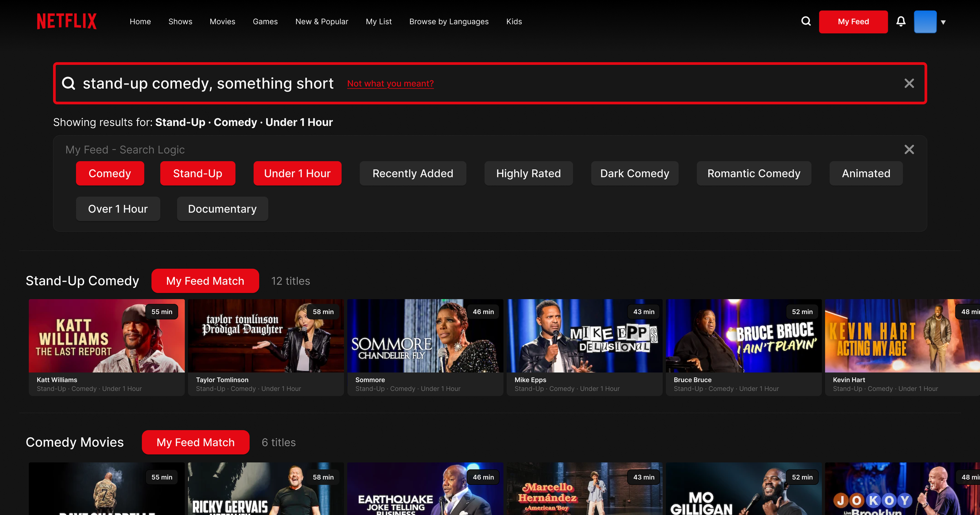Click the Netflix logo
The image size is (980, 515).
[x=67, y=21]
